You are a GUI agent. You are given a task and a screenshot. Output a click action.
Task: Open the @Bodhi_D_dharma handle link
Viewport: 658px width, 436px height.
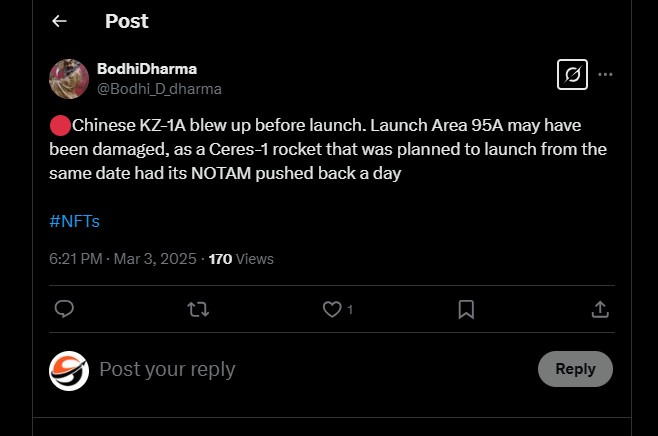tap(159, 88)
